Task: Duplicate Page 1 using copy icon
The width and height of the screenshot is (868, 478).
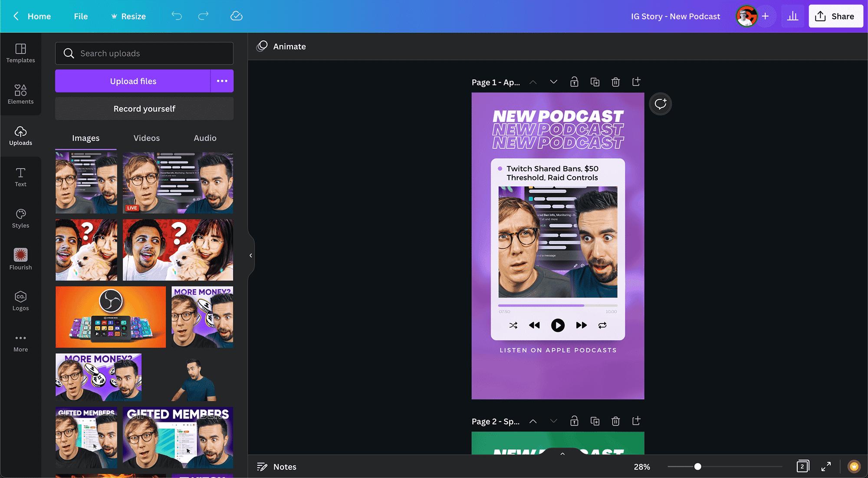Action: (x=595, y=82)
